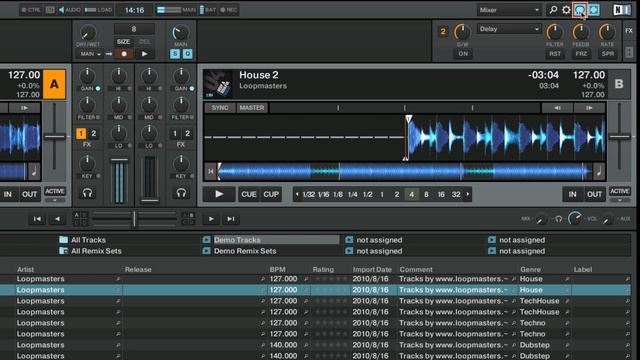Select loop size 32
The height and width of the screenshot is (360, 640).
click(456, 194)
